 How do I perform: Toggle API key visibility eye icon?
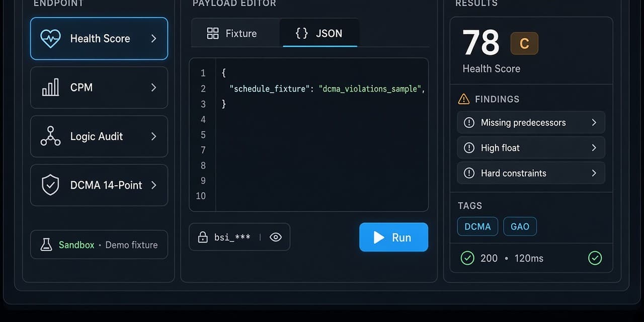point(276,237)
